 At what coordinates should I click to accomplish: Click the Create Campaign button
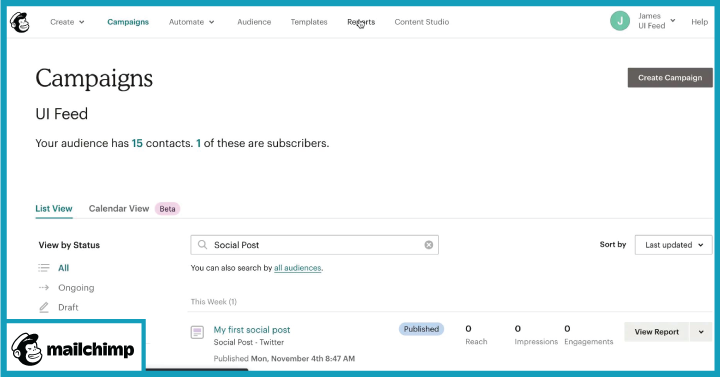tap(670, 78)
